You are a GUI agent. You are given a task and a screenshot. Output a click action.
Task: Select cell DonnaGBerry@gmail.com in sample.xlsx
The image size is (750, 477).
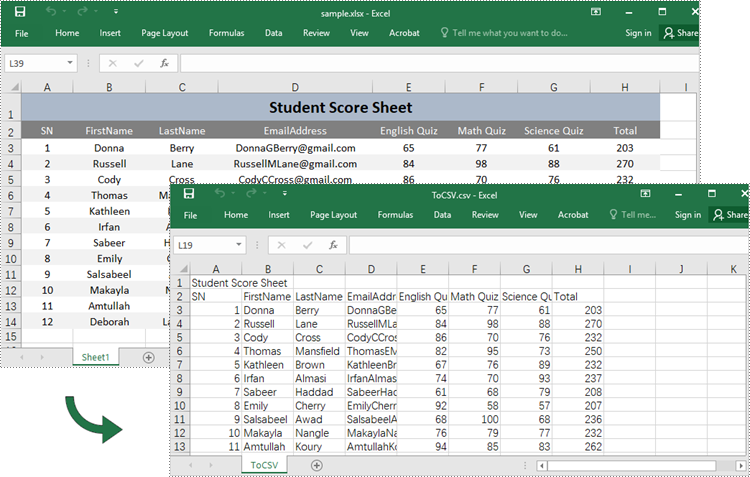point(295,148)
